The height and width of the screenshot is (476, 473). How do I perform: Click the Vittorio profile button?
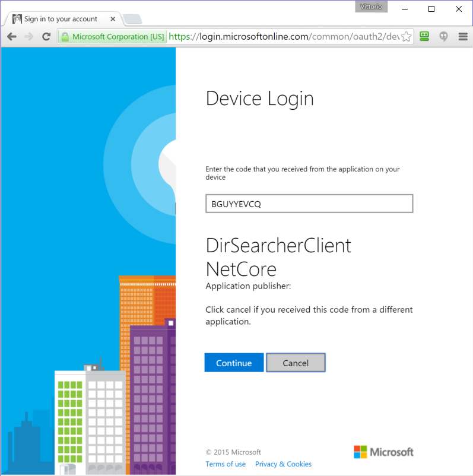pyautogui.click(x=371, y=7)
